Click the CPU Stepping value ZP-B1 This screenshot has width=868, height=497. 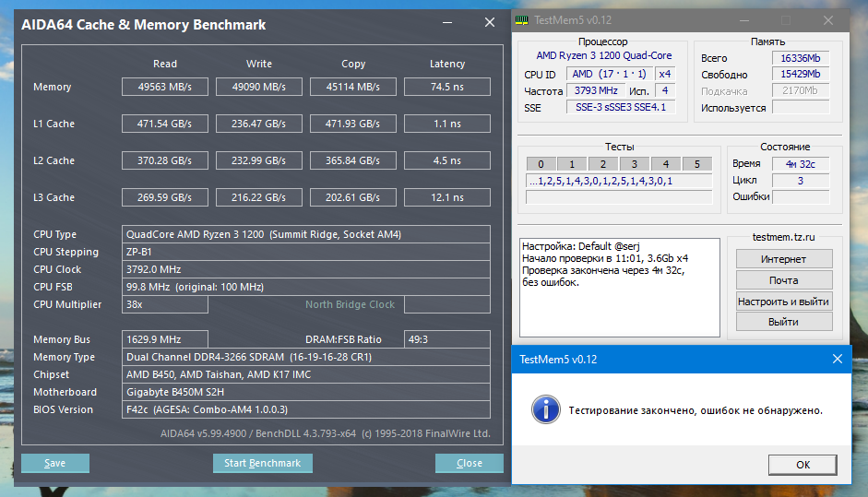(306, 252)
